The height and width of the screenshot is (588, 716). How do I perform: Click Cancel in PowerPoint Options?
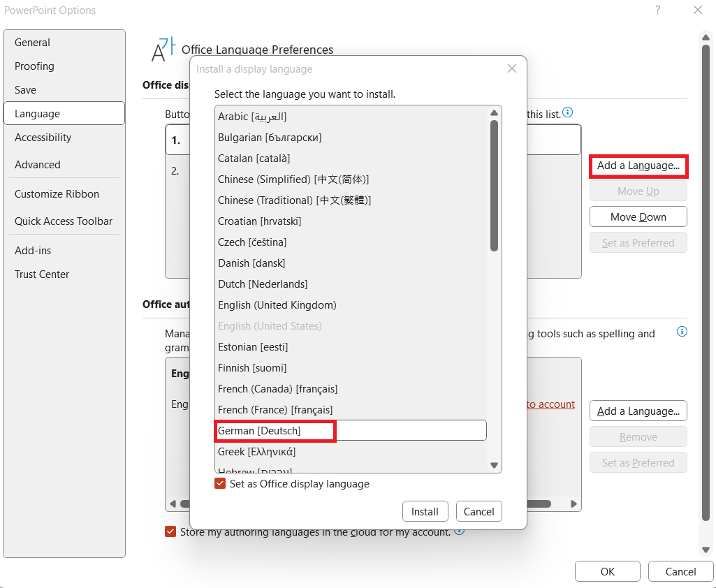pos(680,571)
